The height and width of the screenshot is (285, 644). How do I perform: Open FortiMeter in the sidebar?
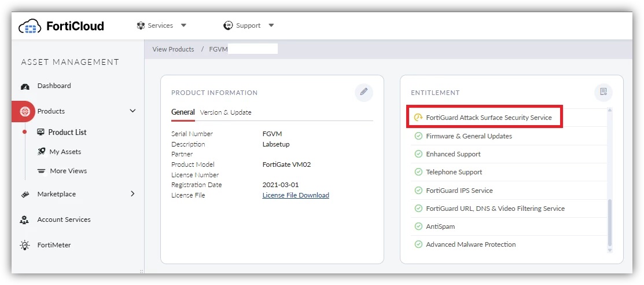[x=54, y=244]
